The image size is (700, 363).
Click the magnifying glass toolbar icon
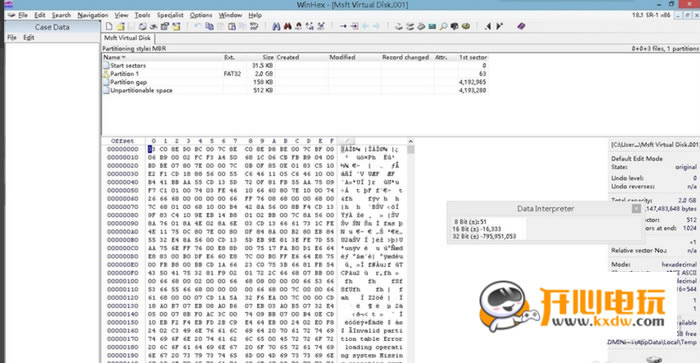[443, 27]
